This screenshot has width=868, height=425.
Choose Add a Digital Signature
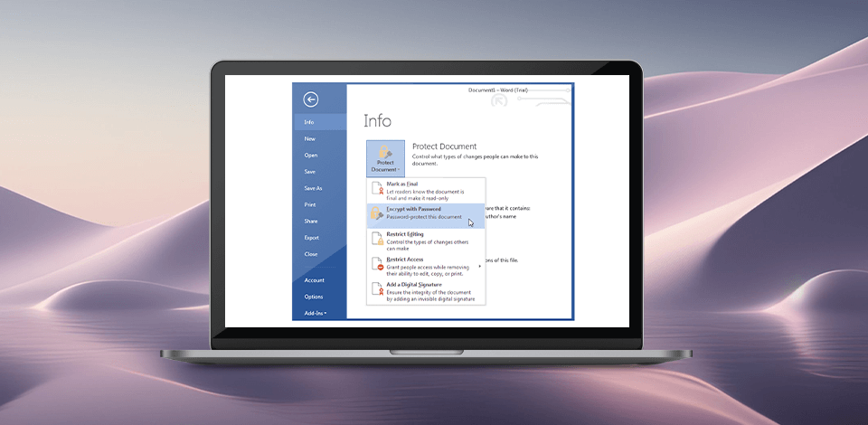click(x=426, y=292)
